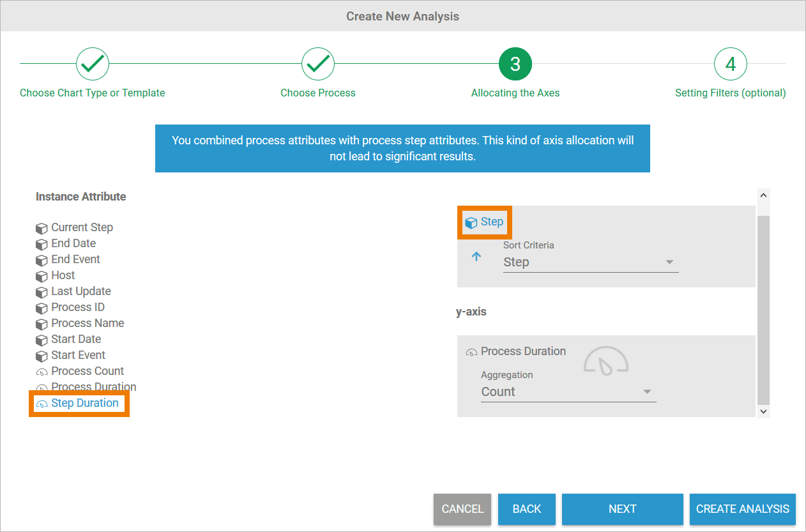Toggle the ascending sort arrow icon
The image size is (806, 532).
[x=476, y=257]
